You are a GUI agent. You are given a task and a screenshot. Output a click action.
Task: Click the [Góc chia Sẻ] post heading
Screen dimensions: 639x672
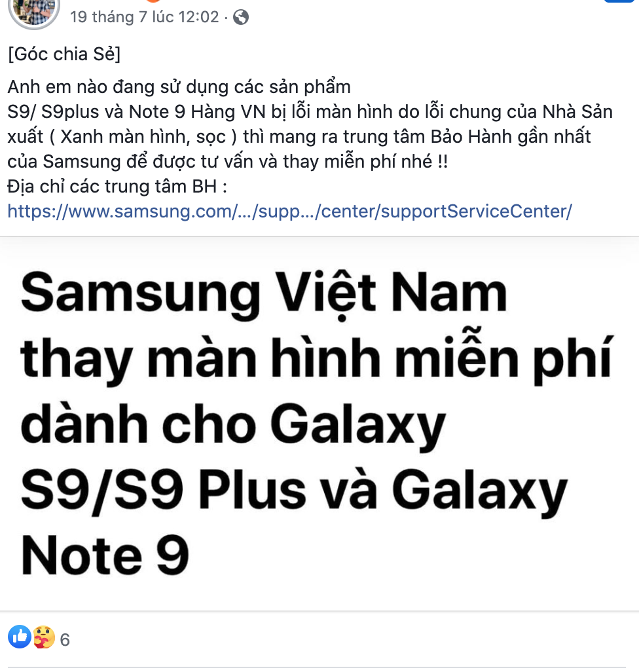[64, 54]
